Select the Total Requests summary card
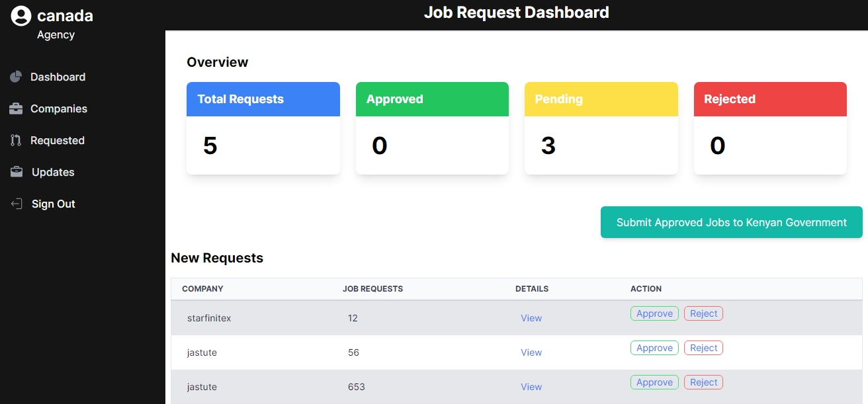 (263, 128)
